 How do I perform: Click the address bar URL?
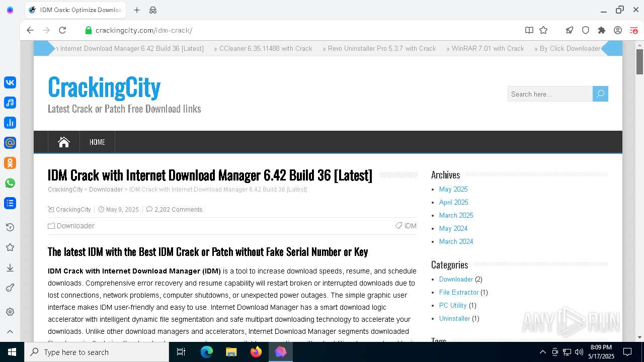[144, 30]
